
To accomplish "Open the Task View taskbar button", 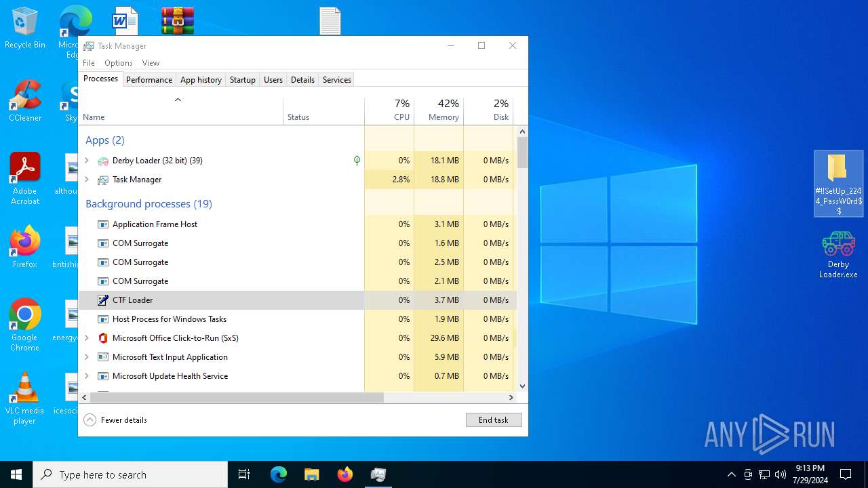I will pyautogui.click(x=244, y=474).
